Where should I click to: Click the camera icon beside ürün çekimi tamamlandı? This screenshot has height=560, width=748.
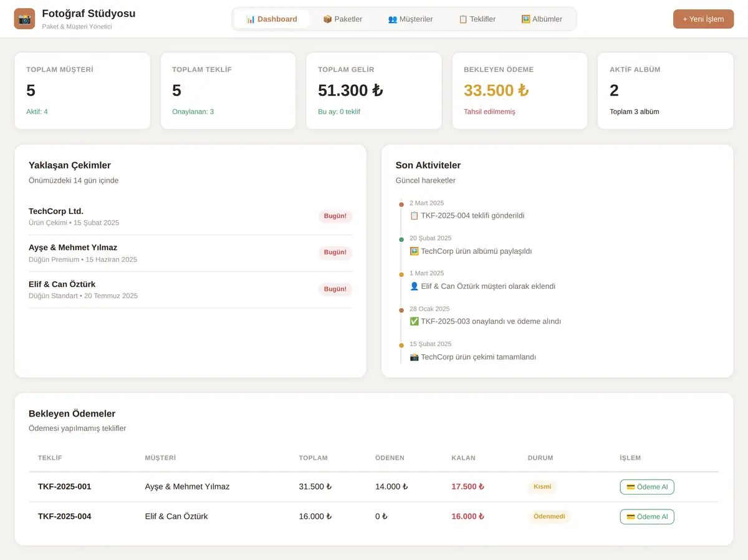[x=414, y=357]
